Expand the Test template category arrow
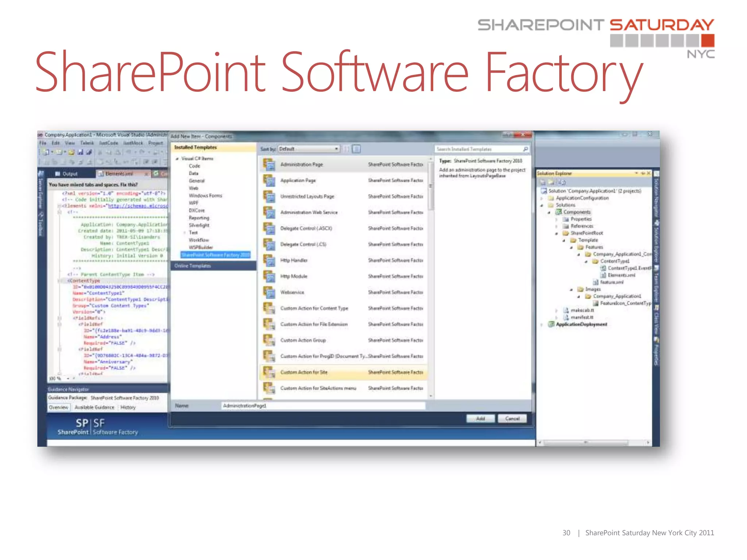Image resolution: width=747 pixels, height=560 pixels. pyautogui.click(x=185, y=233)
